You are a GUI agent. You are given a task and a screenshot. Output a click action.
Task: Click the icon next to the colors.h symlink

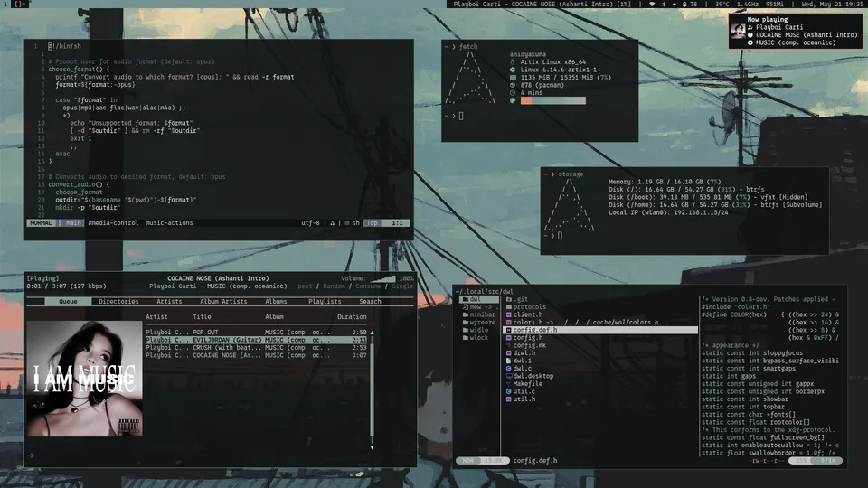pos(509,323)
